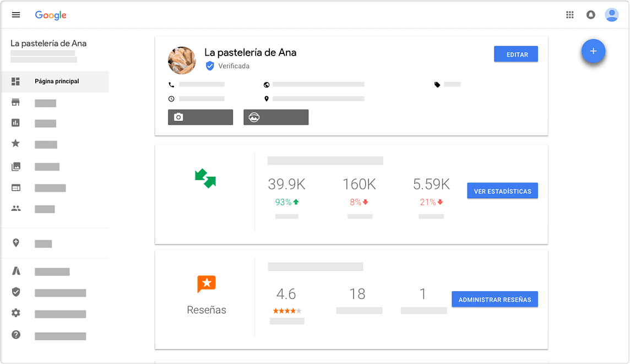Open the Google apps grid

(x=570, y=15)
